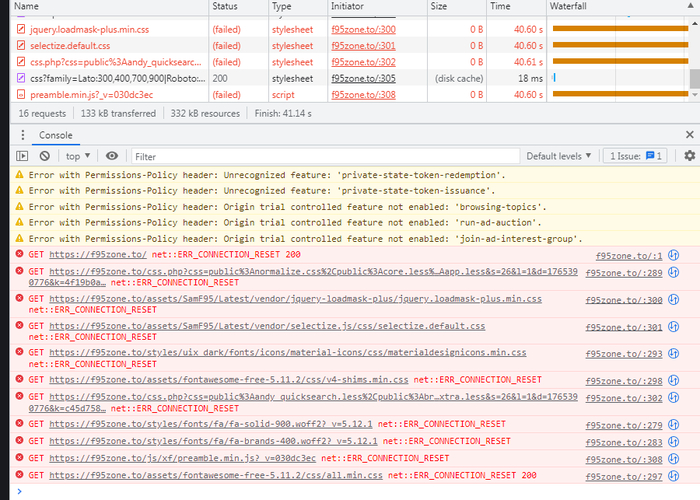Screen dimensions: 700x500
Task: Open the 'top' JavaScript context dropdown
Action: click(77, 156)
